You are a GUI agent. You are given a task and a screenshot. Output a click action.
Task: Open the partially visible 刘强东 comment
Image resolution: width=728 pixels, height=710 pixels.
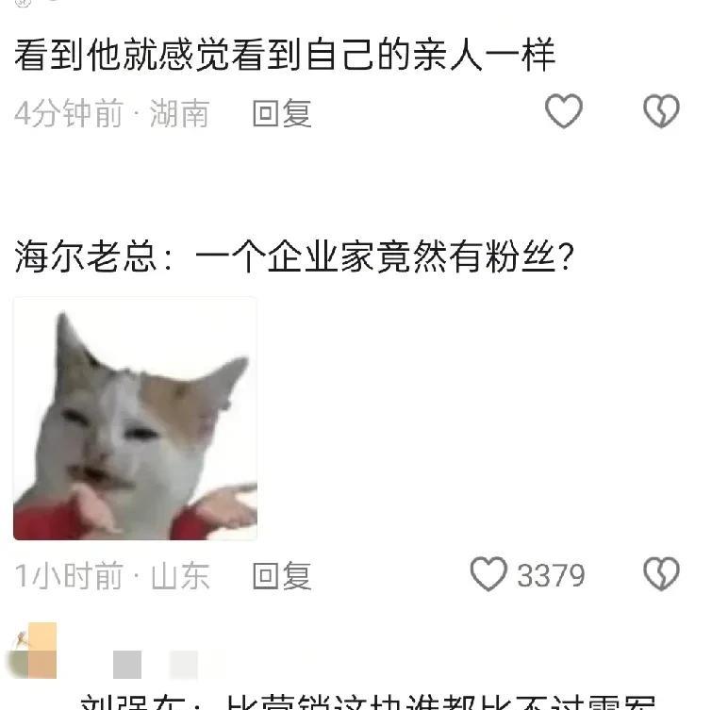tap(367, 702)
